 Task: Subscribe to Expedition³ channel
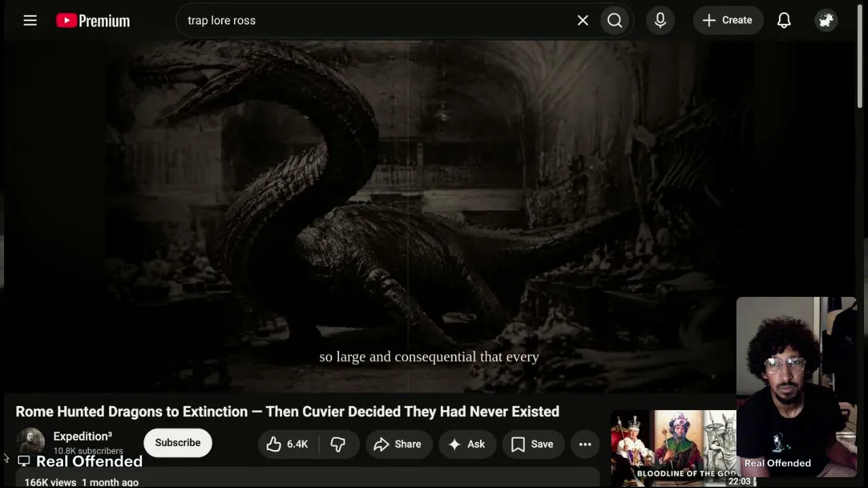pos(178,443)
